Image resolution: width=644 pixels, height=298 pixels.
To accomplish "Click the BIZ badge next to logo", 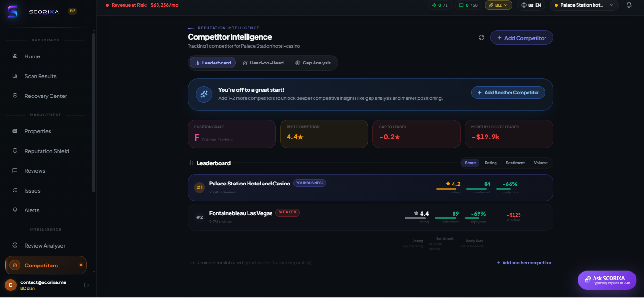I will click(73, 11).
